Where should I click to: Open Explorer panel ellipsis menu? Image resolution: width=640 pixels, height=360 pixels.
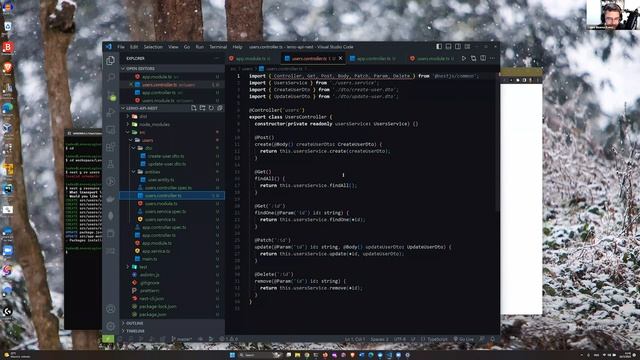click(217, 58)
